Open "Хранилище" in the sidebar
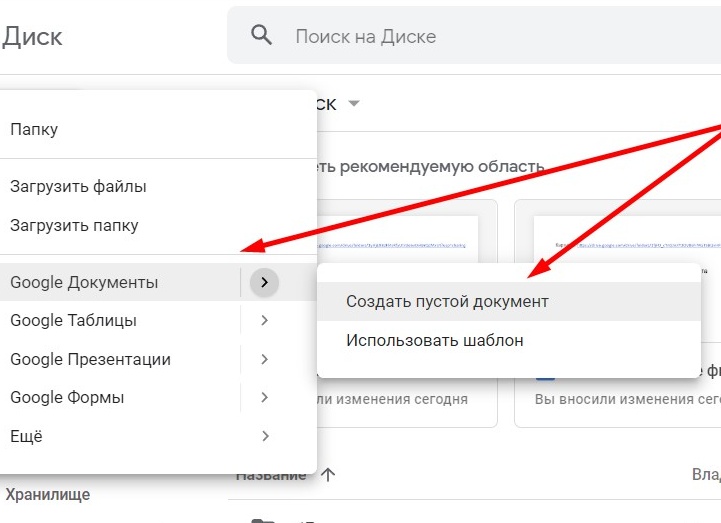Screen dimensions: 721x523 click(48, 494)
